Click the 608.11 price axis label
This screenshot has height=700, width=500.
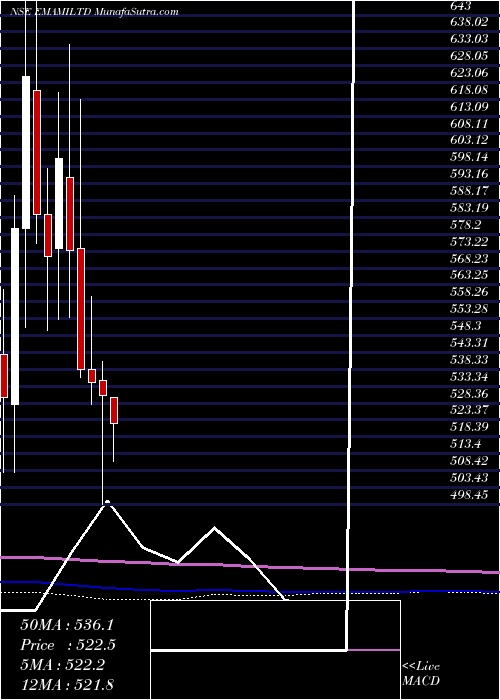point(469,123)
